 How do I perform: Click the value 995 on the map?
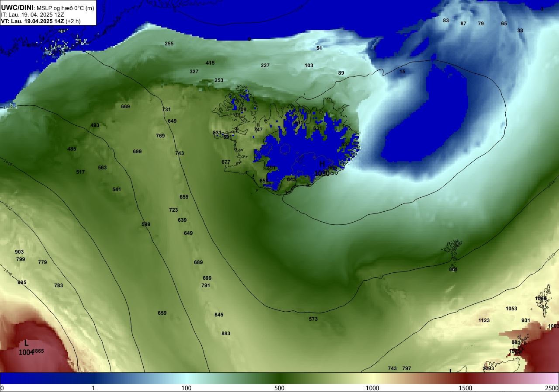click(22, 282)
